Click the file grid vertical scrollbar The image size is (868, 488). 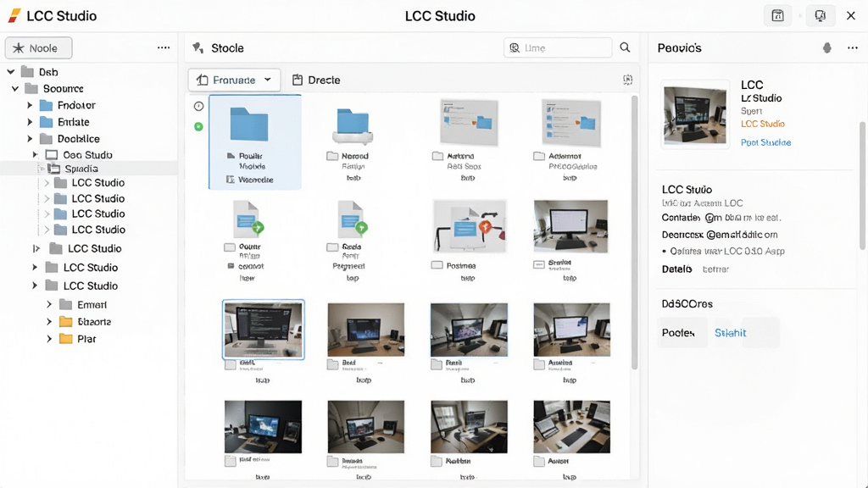(x=634, y=232)
